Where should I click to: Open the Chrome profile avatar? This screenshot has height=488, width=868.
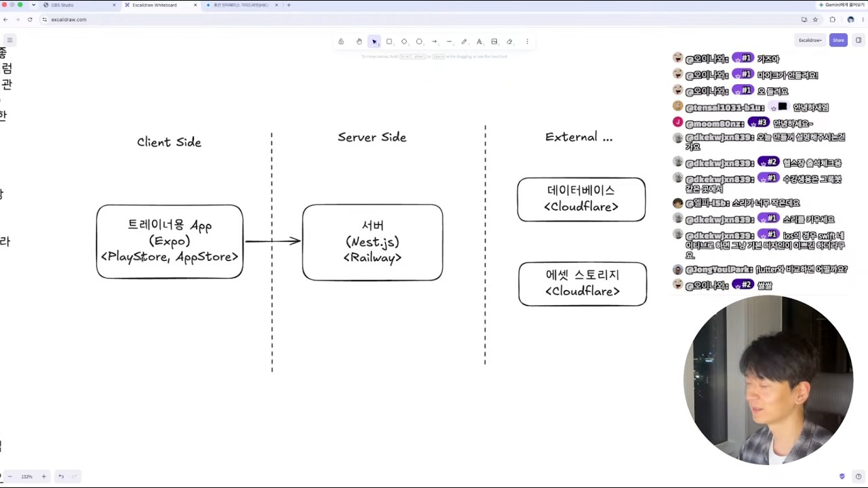tap(850, 20)
